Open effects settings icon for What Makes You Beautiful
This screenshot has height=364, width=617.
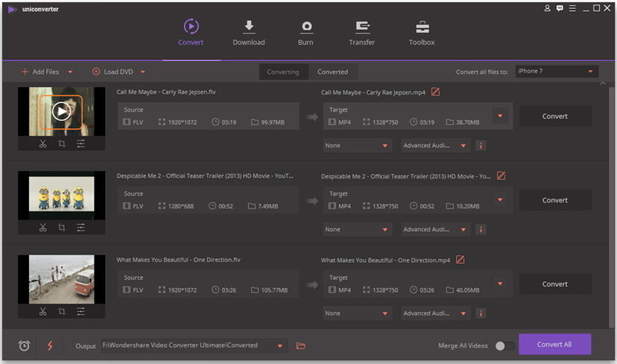tap(80, 312)
